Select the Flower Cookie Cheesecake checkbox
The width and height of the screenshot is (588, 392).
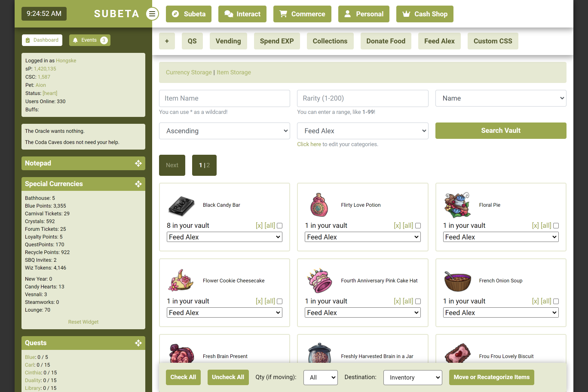[280, 301]
